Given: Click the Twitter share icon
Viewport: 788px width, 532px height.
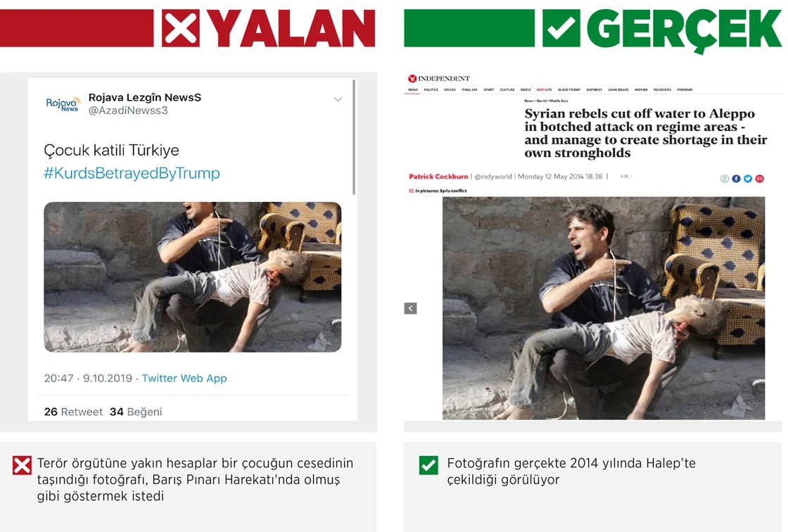Looking at the screenshot, I should coord(748,179).
